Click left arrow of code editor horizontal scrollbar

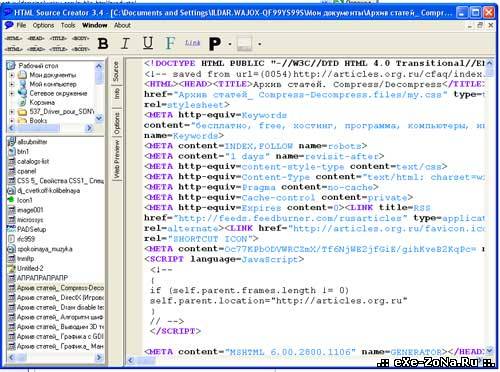131,360
